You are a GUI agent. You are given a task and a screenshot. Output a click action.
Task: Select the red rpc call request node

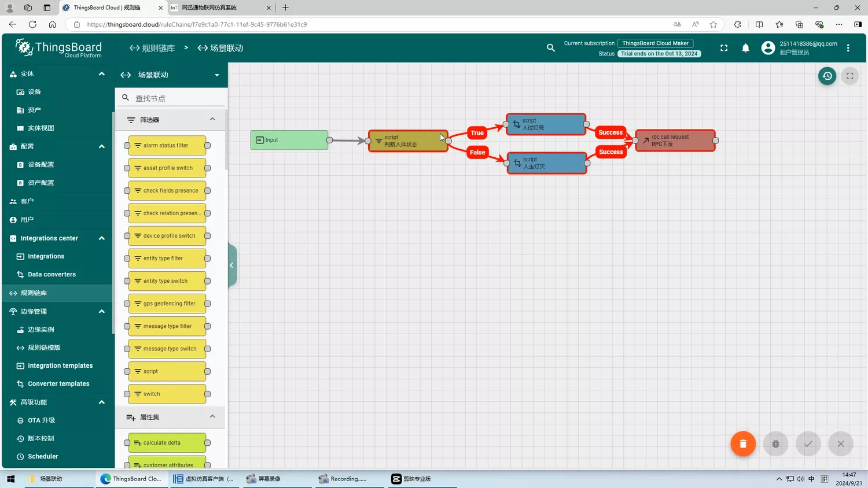pyautogui.click(x=675, y=141)
